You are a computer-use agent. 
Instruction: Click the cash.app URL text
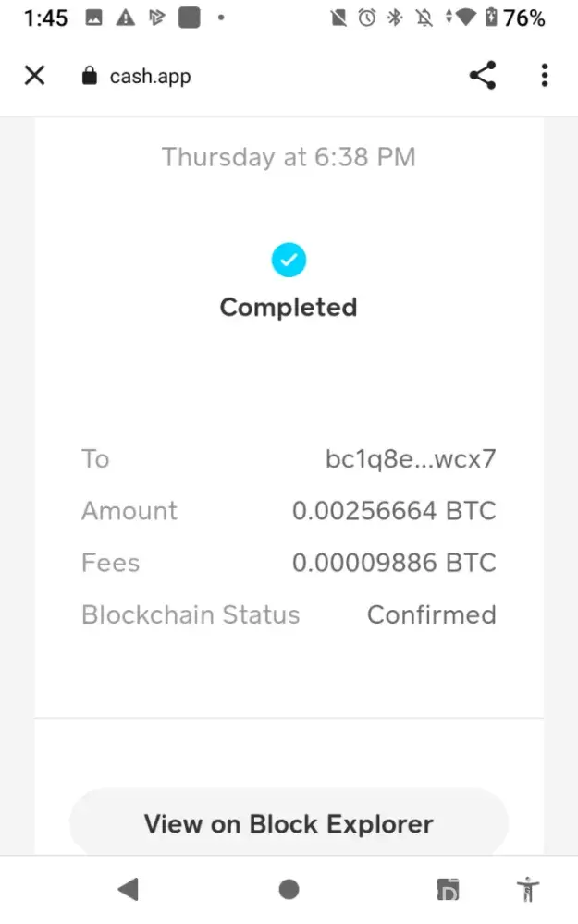150,77
